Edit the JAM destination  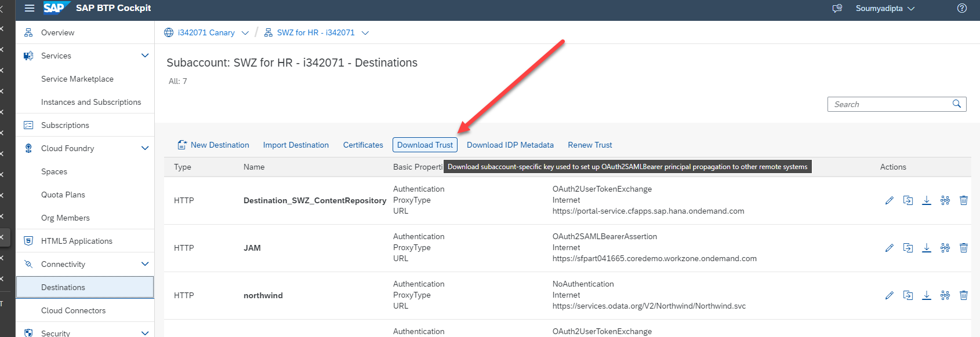point(890,248)
